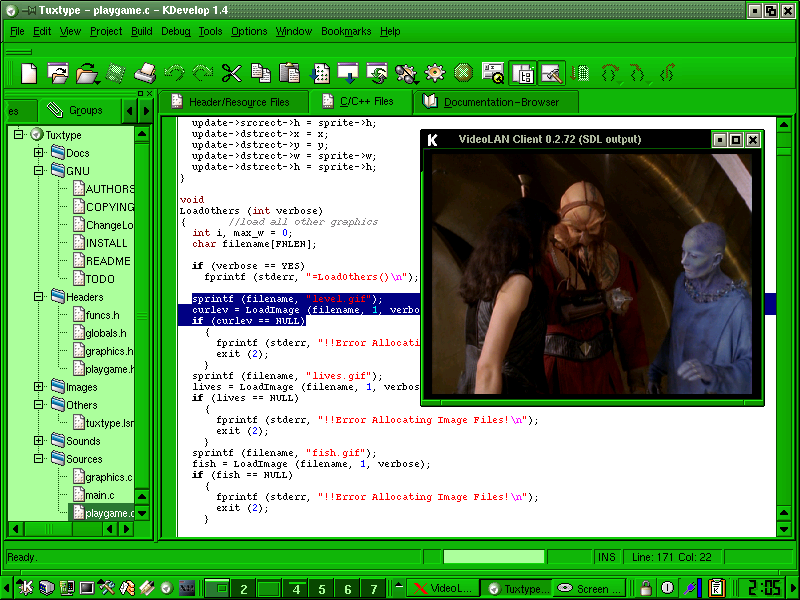Click tree tabs scroll right arrow
The height and width of the screenshot is (600, 800).
point(146,111)
